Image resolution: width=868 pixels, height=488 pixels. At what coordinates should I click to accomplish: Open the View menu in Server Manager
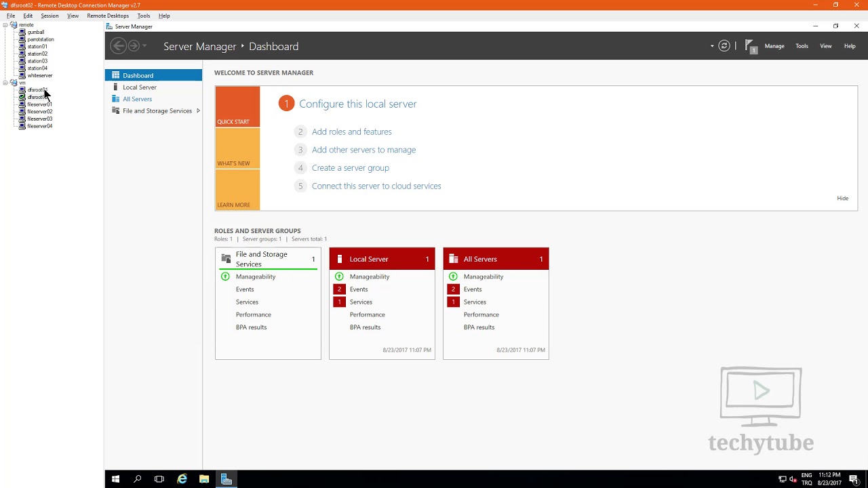coord(826,46)
